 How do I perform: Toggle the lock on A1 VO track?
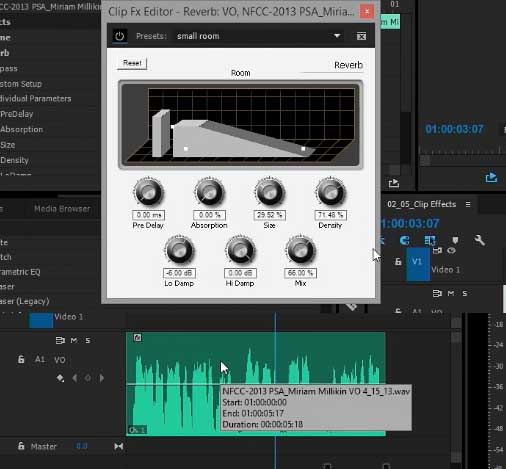click(x=21, y=359)
